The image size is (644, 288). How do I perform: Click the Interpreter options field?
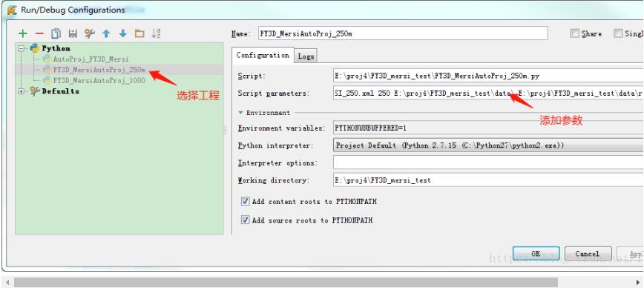tap(488, 163)
